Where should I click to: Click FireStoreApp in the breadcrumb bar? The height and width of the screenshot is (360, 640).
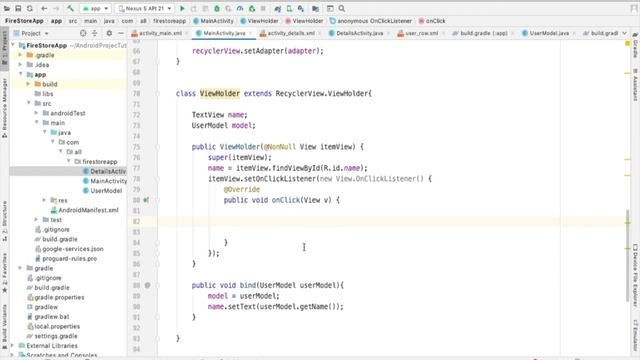coord(24,21)
